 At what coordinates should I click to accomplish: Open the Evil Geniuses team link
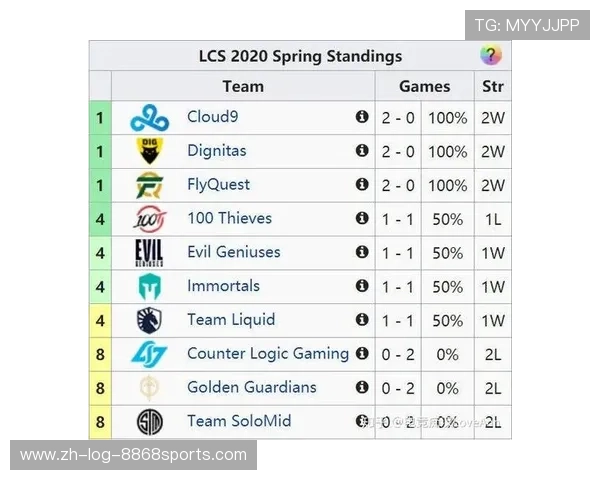point(233,252)
